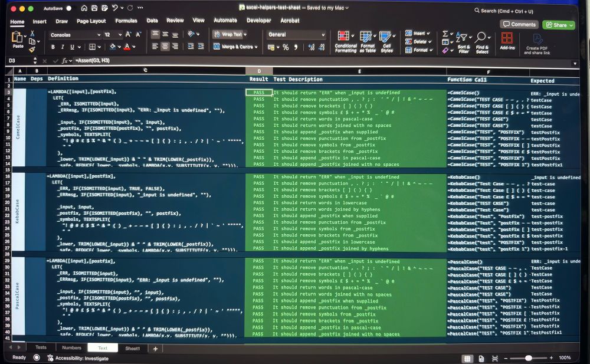Viewport: 590px width, 364px height.
Task: Click the Fill Color bucket icon
Action: [112, 45]
